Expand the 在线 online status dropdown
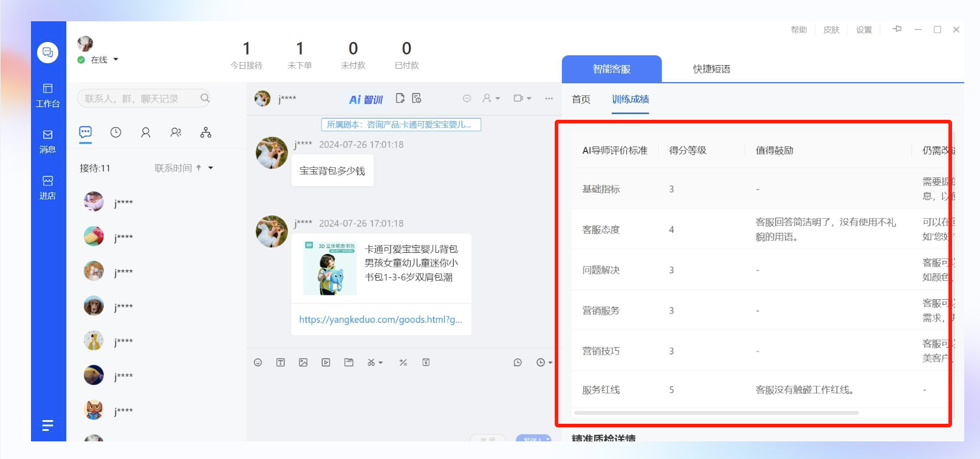 click(115, 59)
